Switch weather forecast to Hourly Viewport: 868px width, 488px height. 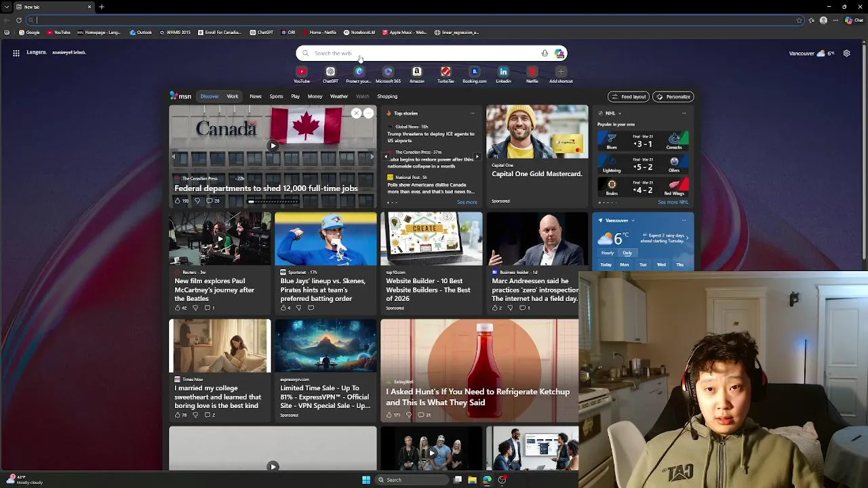(608, 253)
